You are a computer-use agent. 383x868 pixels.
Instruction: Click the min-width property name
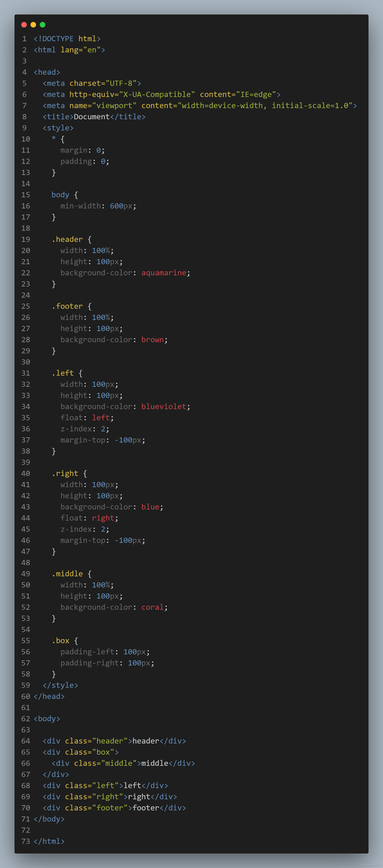click(x=81, y=206)
